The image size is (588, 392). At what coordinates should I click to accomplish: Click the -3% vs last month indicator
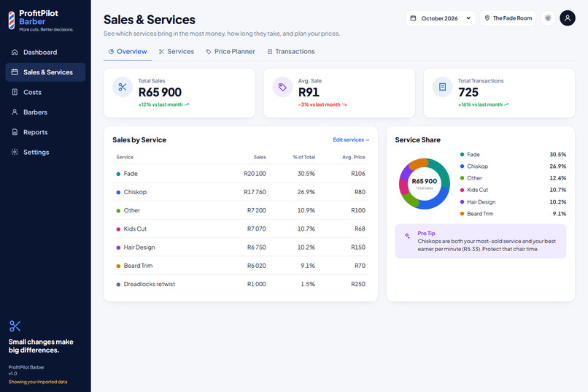[x=322, y=104]
